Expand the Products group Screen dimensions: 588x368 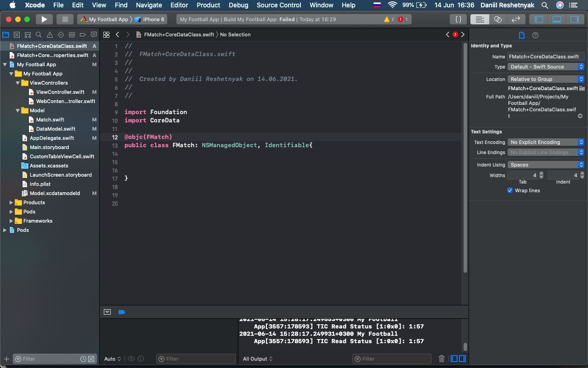(x=11, y=202)
